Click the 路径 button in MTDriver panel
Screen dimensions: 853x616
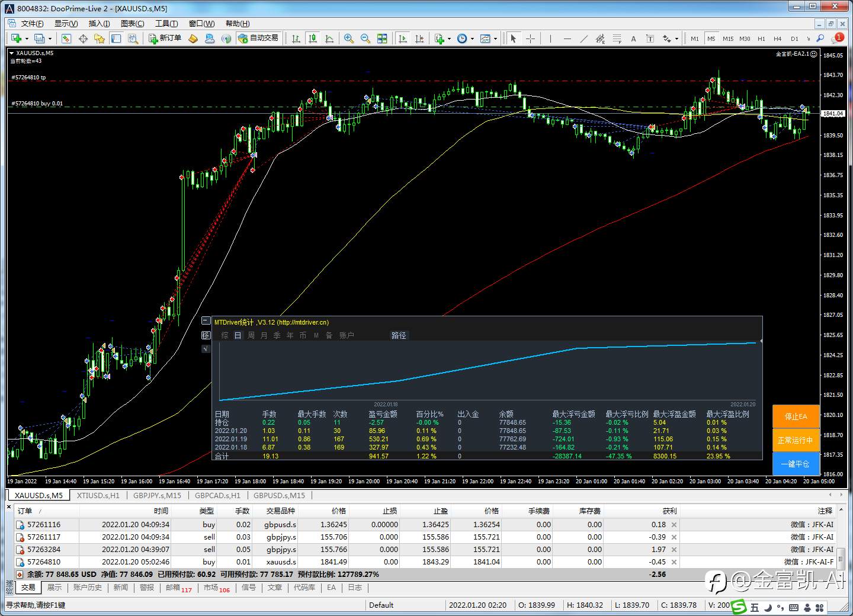(399, 335)
